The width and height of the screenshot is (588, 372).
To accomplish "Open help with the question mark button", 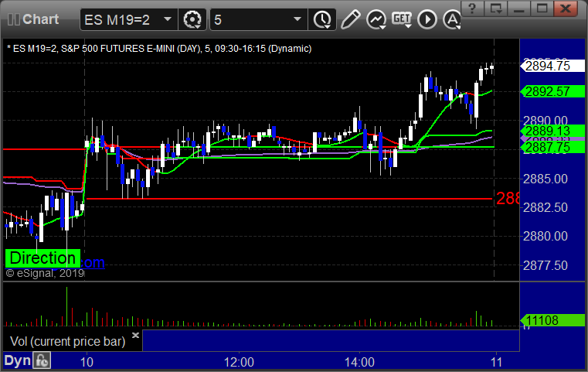I will pyautogui.click(x=472, y=9).
